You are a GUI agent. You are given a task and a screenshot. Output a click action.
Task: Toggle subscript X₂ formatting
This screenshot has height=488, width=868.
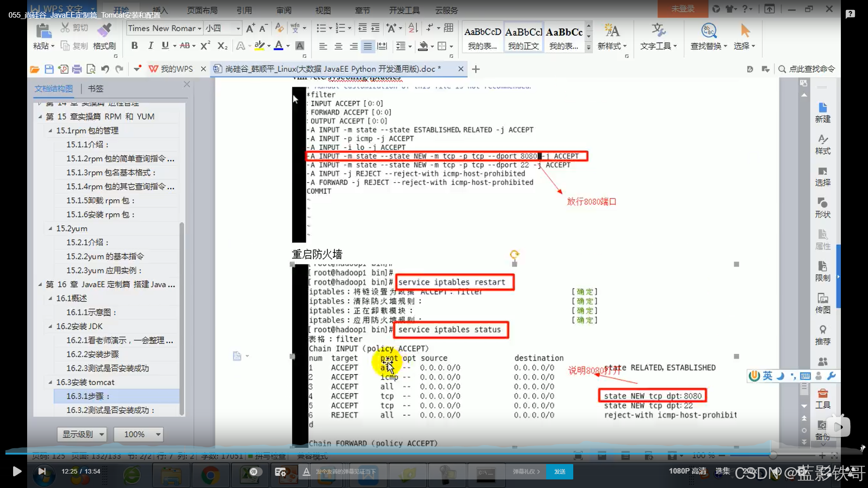(x=222, y=46)
